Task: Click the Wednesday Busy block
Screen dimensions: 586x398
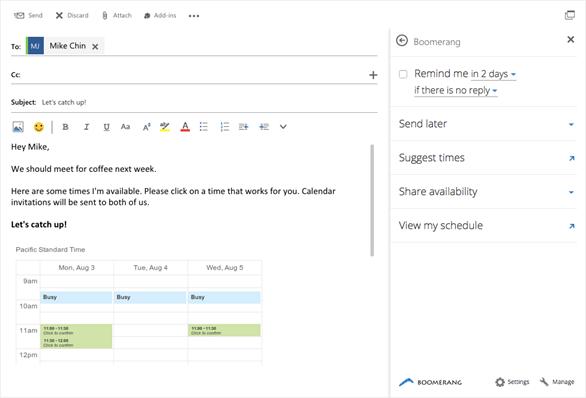Action: tap(224, 297)
